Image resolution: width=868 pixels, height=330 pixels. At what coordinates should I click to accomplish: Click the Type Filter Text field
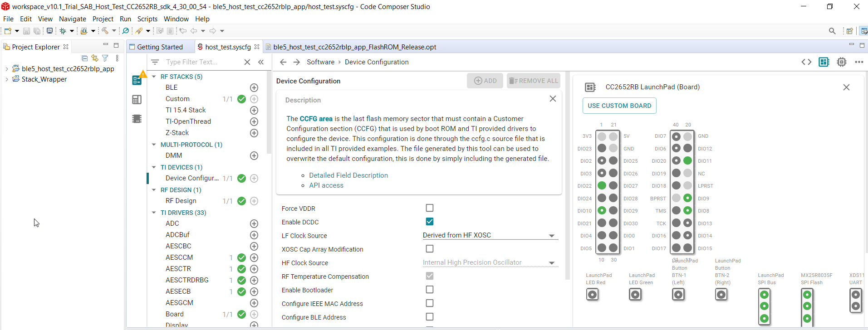pyautogui.click(x=202, y=62)
